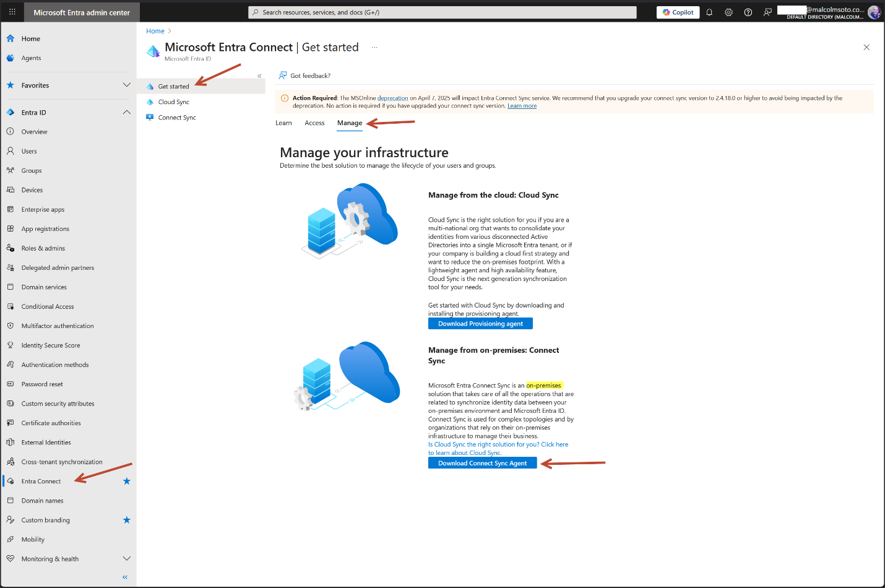The image size is (885, 588).
Task: Expand Monitoring & health section
Action: pos(126,559)
